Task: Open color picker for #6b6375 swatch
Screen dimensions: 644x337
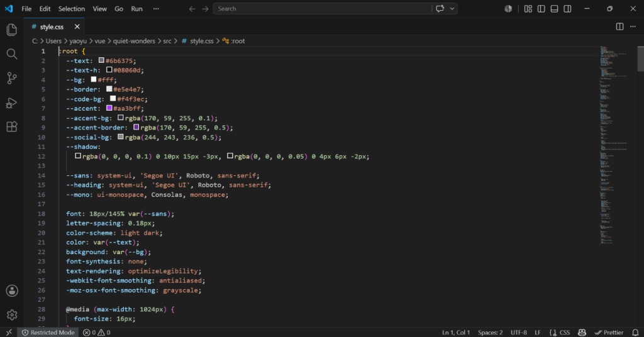Action: pos(101,60)
